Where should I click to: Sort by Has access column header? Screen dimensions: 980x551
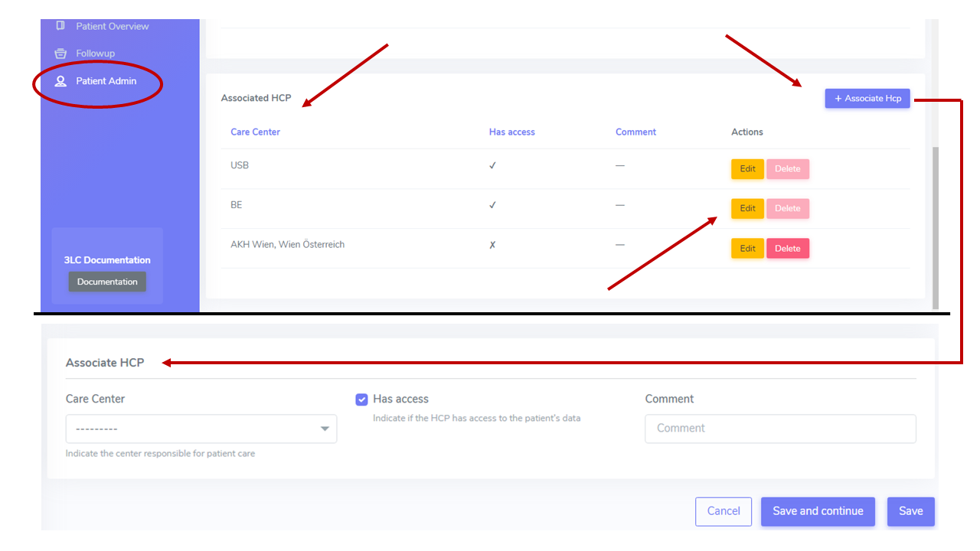pyautogui.click(x=511, y=132)
